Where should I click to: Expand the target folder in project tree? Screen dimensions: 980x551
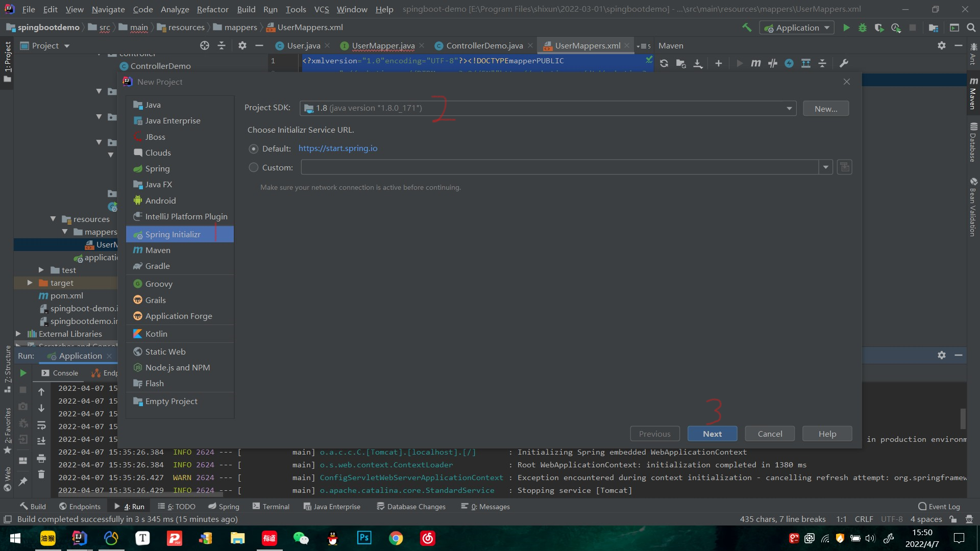(x=30, y=283)
